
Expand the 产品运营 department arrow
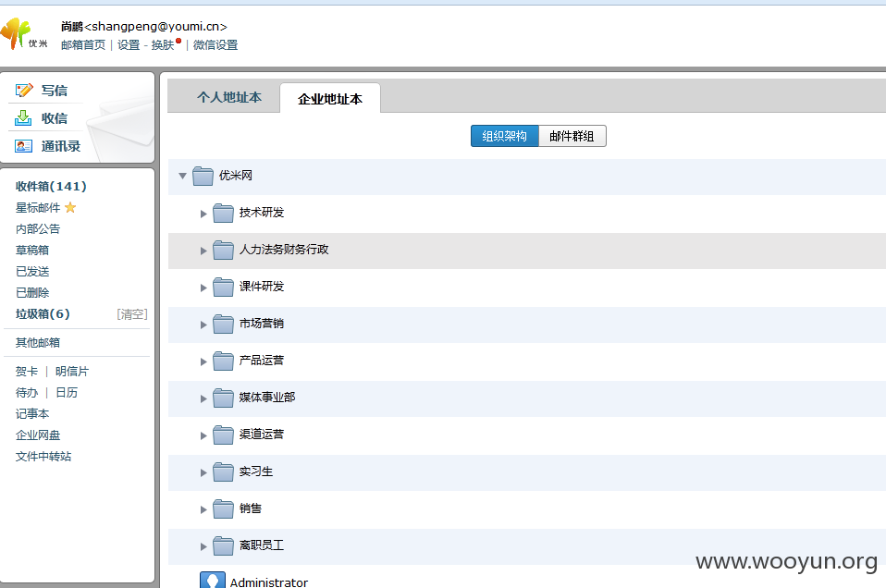203,361
